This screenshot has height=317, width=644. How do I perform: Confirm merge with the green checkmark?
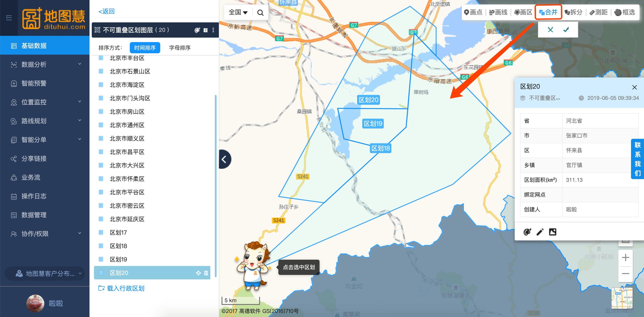566,30
